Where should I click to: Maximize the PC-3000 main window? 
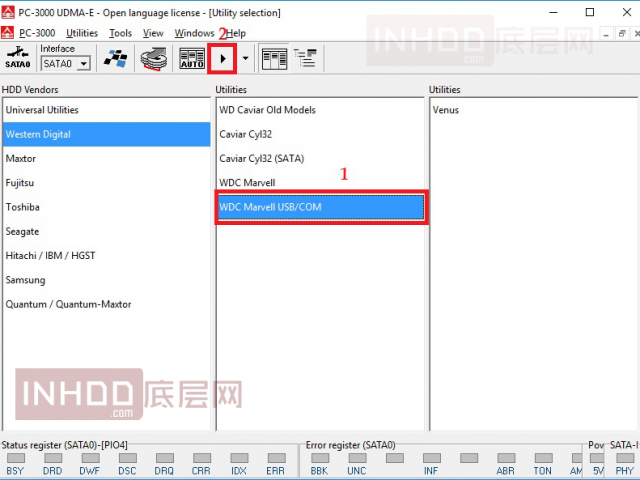pyautogui.click(x=590, y=13)
